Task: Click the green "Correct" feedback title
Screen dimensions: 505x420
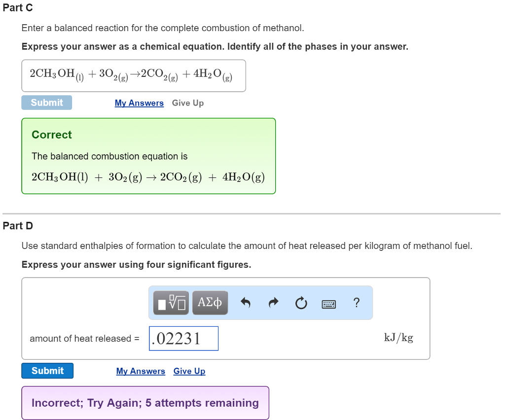Action: tap(51, 135)
